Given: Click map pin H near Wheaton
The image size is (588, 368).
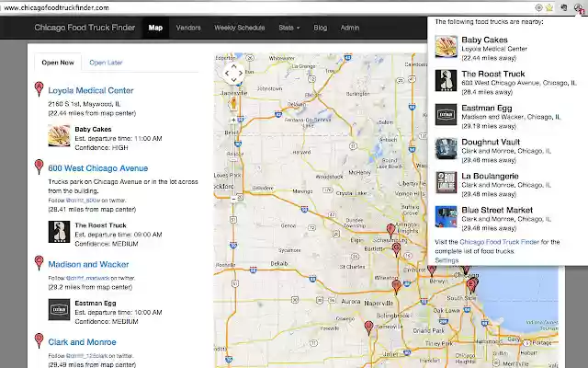Looking at the screenshot, I should 396,287.
